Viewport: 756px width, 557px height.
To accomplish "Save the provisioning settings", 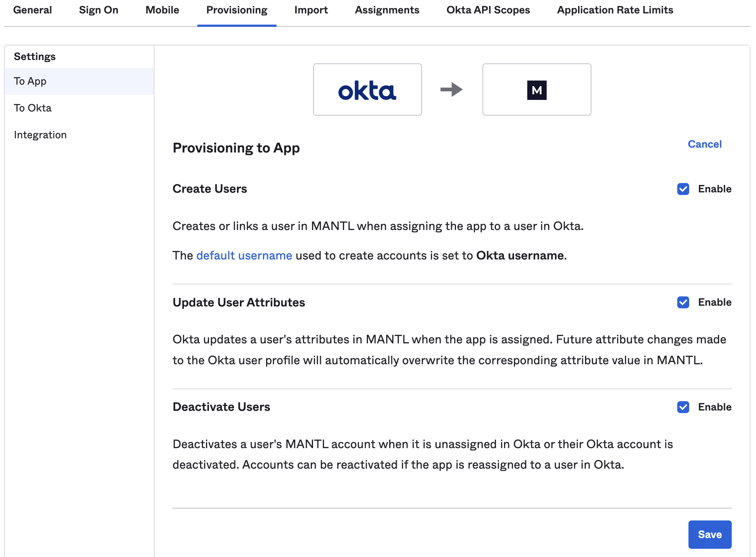I will point(710,535).
